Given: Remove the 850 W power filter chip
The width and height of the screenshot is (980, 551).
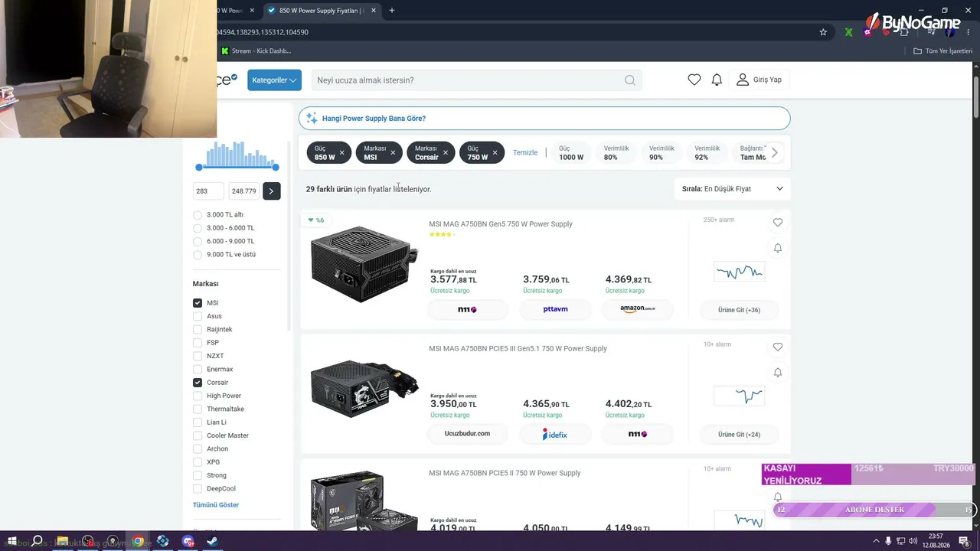Looking at the screenshot, I should pyautogui.click(x=342, y=153).
